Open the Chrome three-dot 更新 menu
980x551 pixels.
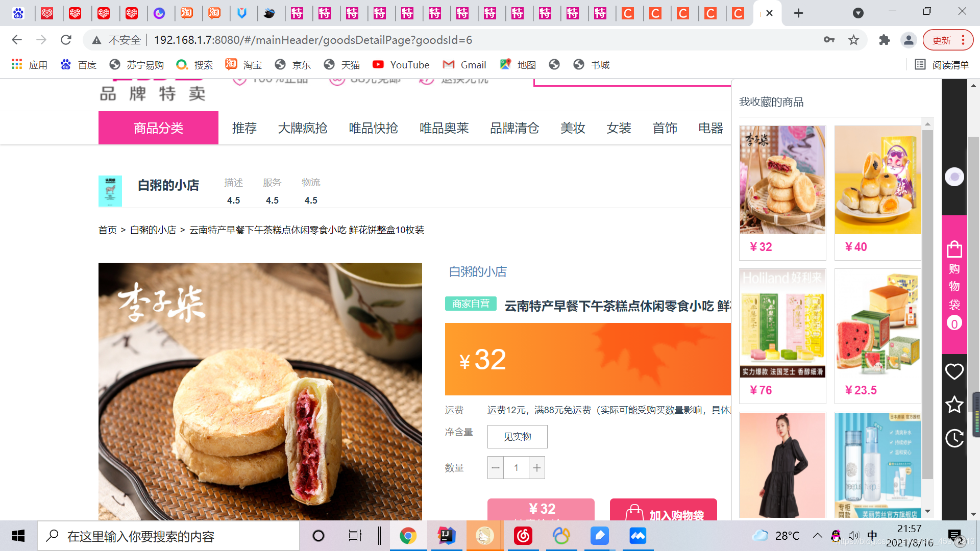click(x=963, y=40)
